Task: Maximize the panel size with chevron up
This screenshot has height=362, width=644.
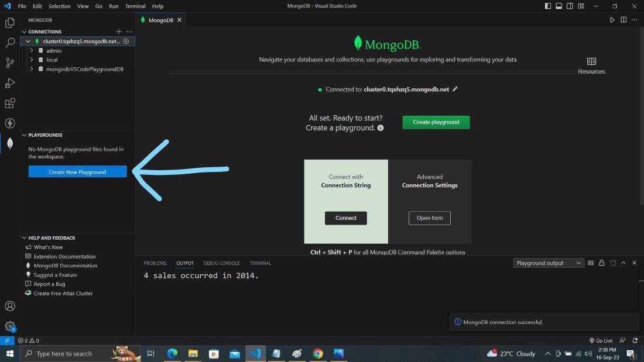Action: coord(624,263)
